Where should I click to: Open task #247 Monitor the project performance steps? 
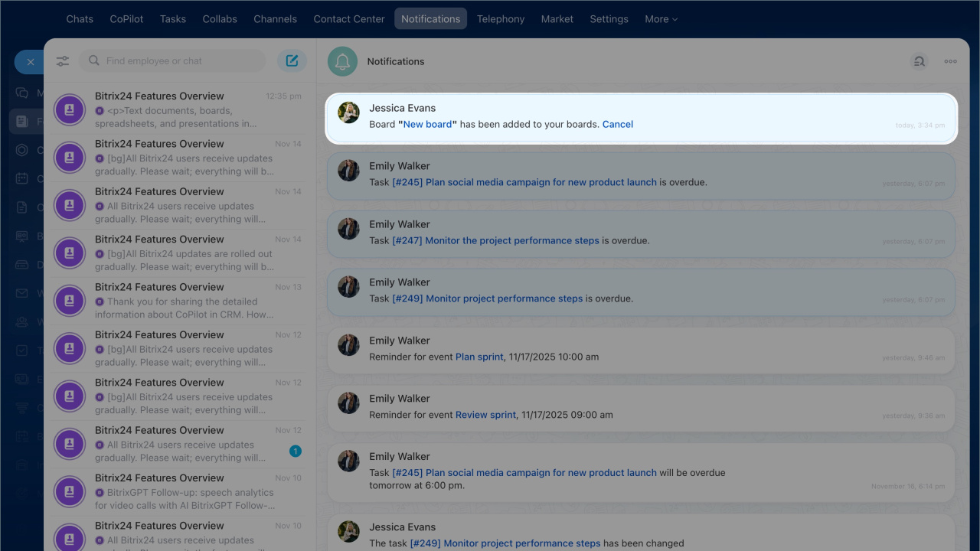495,240
